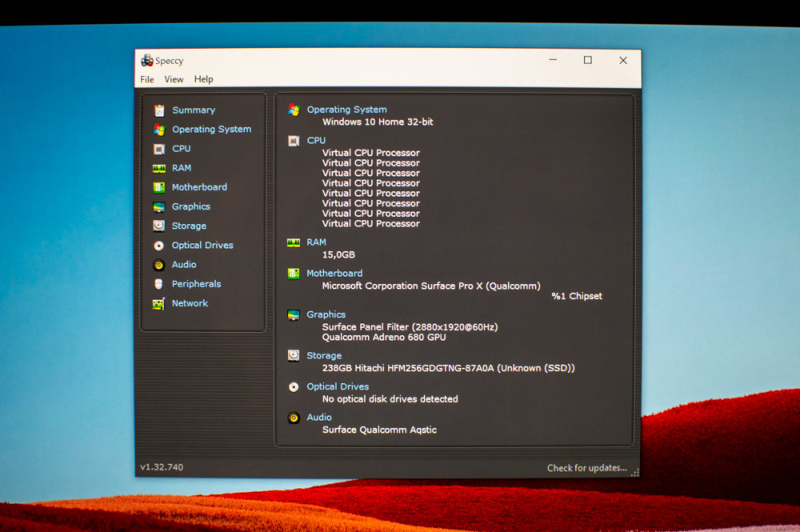Image resolution: width=800 pixels, height=532 pixels.
Task: Click the Audio heading link in summary
Action: [x=319, y=418]
